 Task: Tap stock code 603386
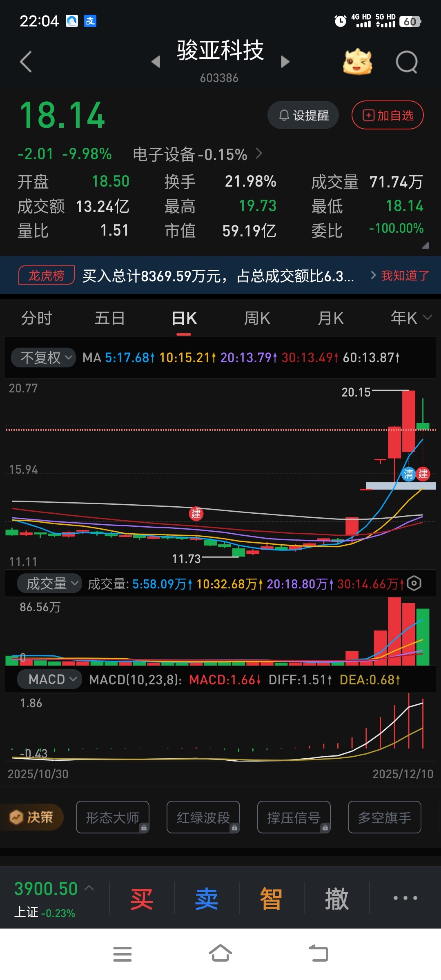pos(219,78)
